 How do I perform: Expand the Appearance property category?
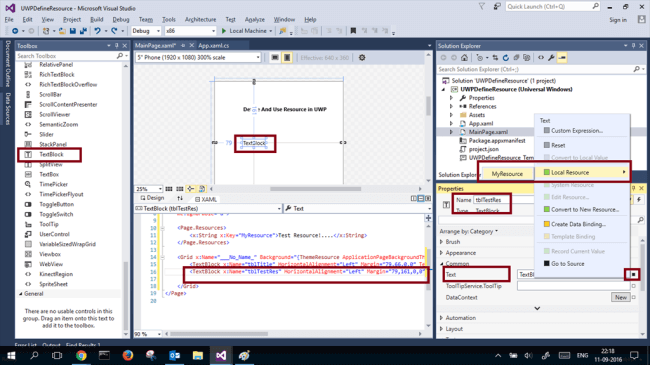460,253
